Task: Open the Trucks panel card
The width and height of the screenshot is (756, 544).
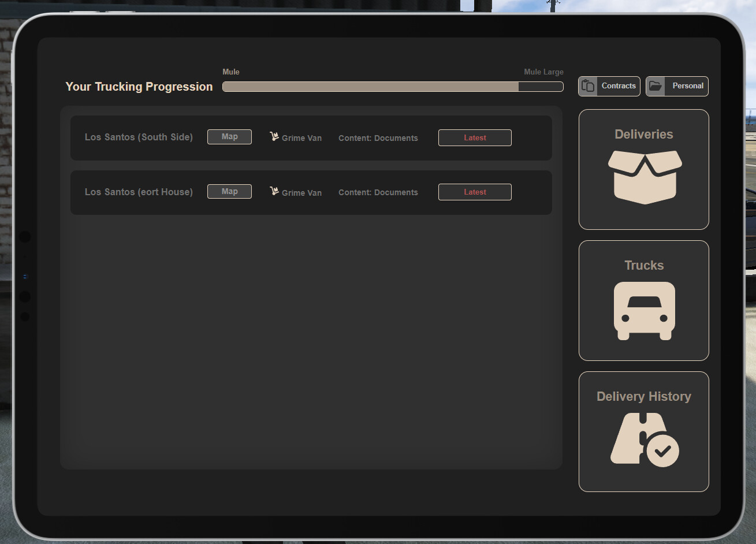Action: coord(643,300)
